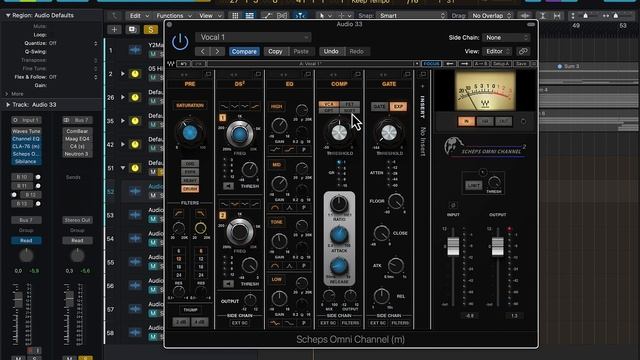640x360 pixels.
Task: Open the Edit menu
Action: tap(139, 16)
